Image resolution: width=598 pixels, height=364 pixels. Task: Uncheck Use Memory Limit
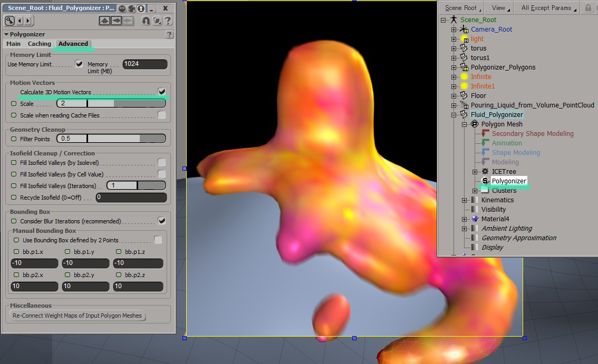coord(79,64)
